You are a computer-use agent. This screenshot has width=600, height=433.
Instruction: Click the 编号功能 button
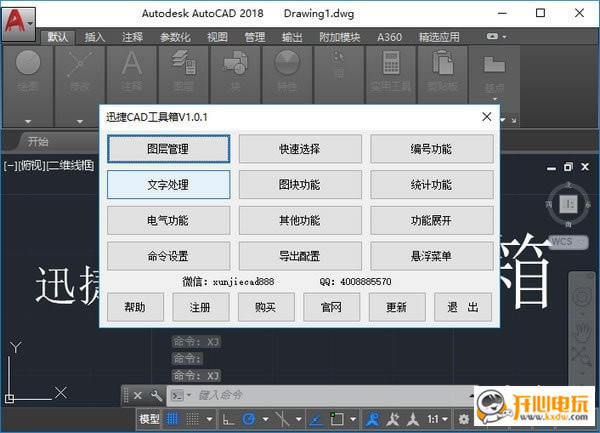pos(432,149)
